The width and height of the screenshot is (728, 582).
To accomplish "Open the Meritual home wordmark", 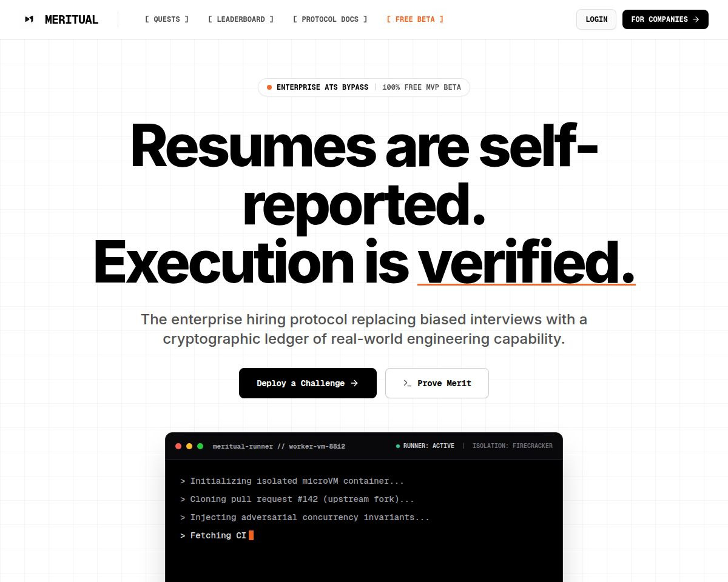I will [72, 19].
